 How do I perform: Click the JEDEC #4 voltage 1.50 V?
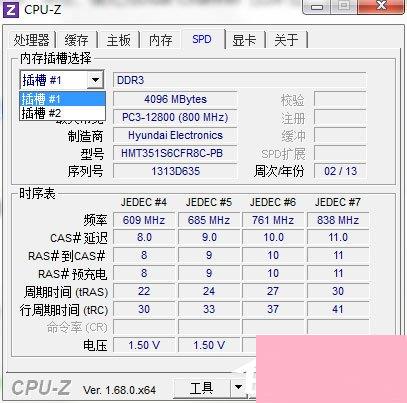pos(144,345)
